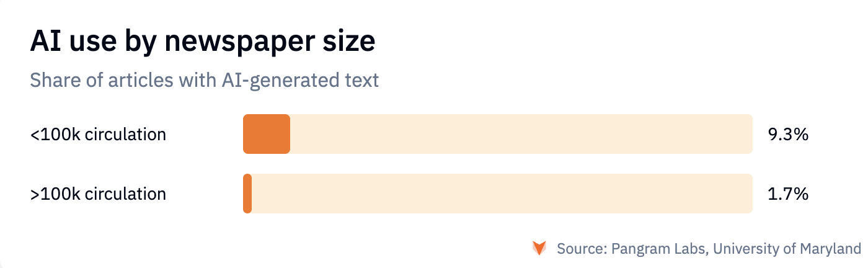The image size is (868, 268).
Task: Click the pale unfilled track of >100k bar
Action: click(502, 194)
